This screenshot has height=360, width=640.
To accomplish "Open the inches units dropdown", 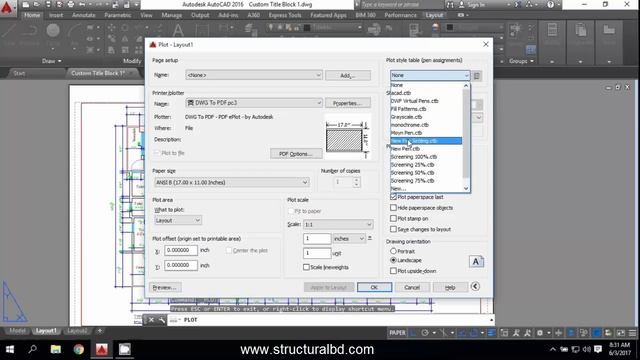I will point(349,238).
